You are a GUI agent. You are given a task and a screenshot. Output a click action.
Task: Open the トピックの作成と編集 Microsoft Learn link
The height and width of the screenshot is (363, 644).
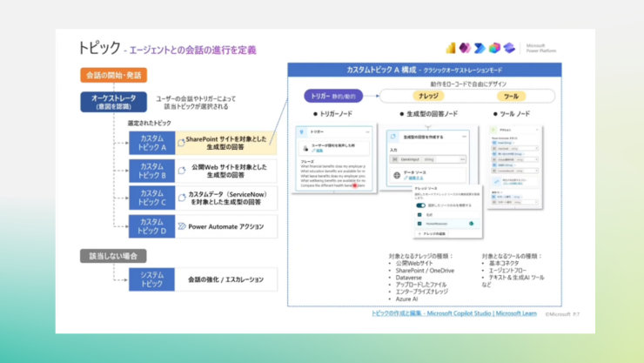tap(453, 313)
